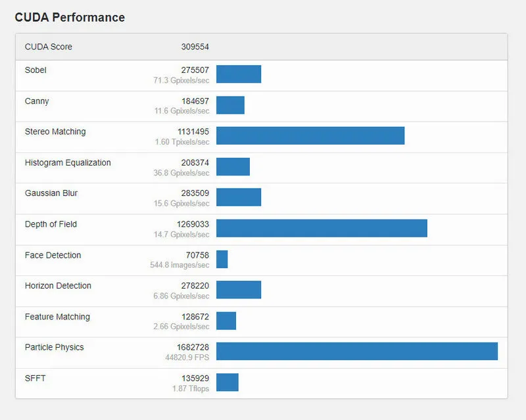Select the CUDA Score header label
The height and width of the screenshot is (420, 526).
click(49, 47)
